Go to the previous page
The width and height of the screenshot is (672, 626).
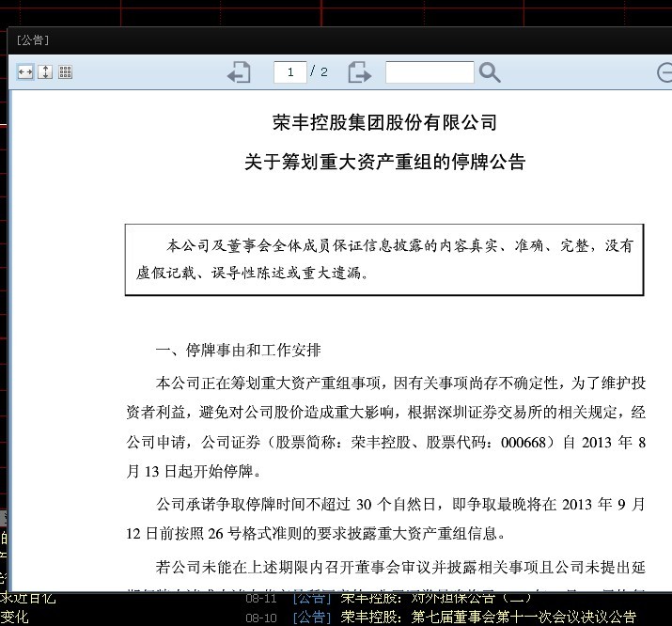pos(240,72)
